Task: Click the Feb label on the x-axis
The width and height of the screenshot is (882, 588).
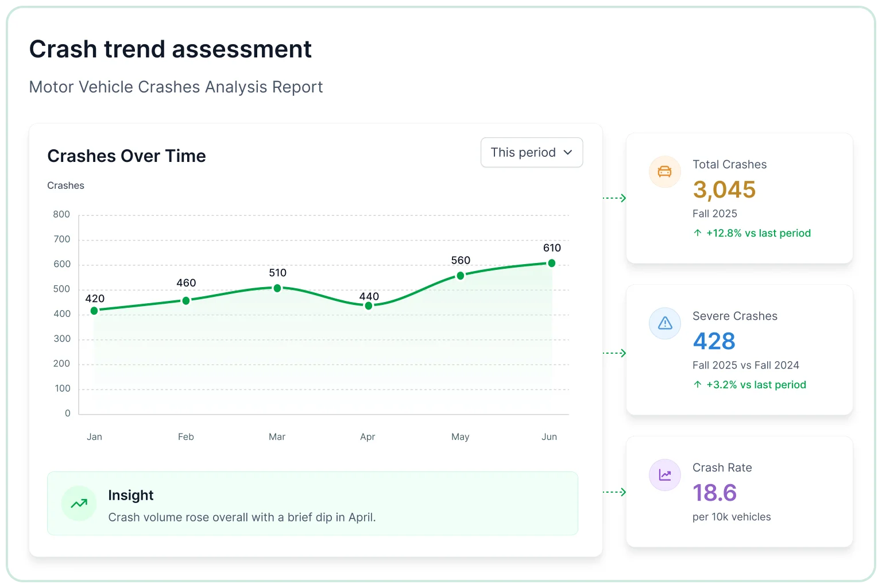Action: [x=185, y=436]
